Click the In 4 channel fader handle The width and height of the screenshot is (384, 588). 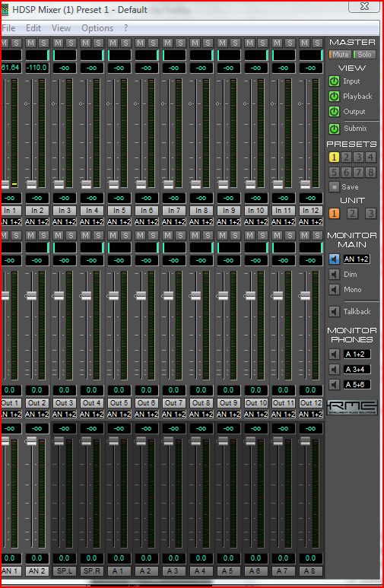[86, 184]
